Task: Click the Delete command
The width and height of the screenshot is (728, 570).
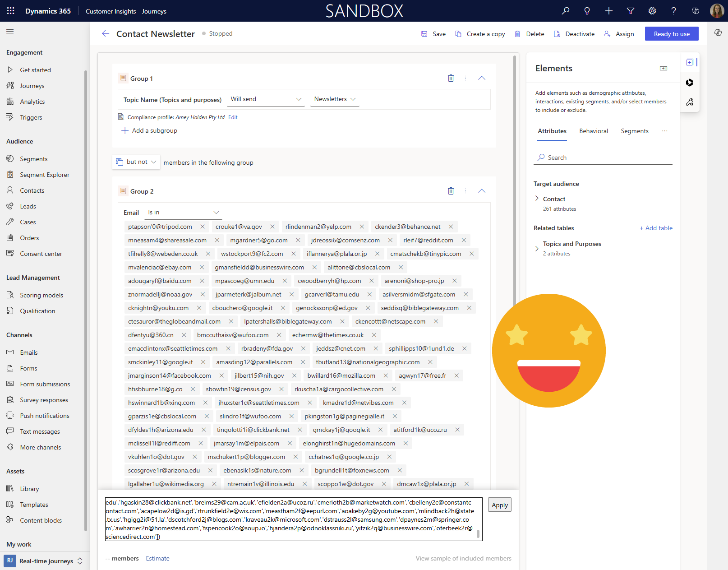Action: pyautogui.click(x=530, y=34)
